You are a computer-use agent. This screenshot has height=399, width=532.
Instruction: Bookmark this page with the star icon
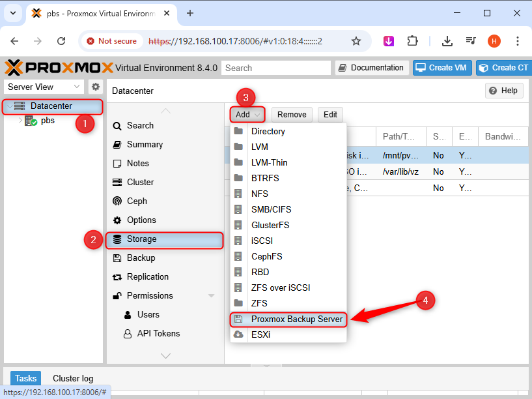click(x=356, y=42)
